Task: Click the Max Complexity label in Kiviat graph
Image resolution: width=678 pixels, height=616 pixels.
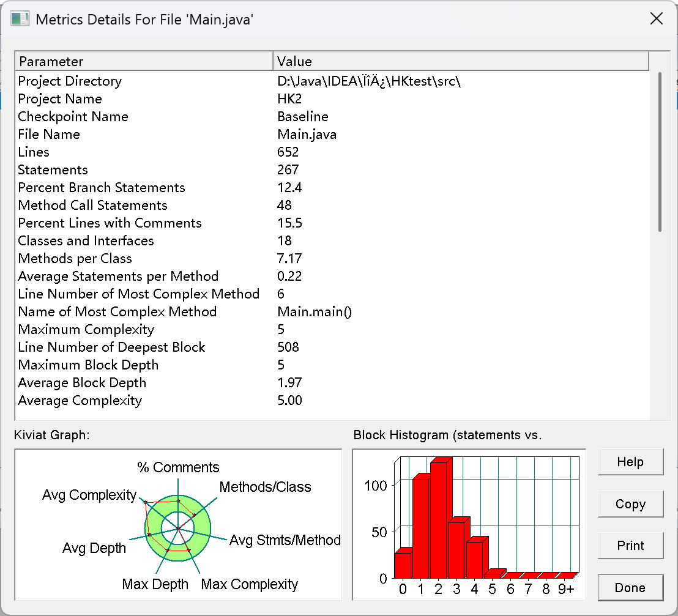Action: tap(250, 584)
